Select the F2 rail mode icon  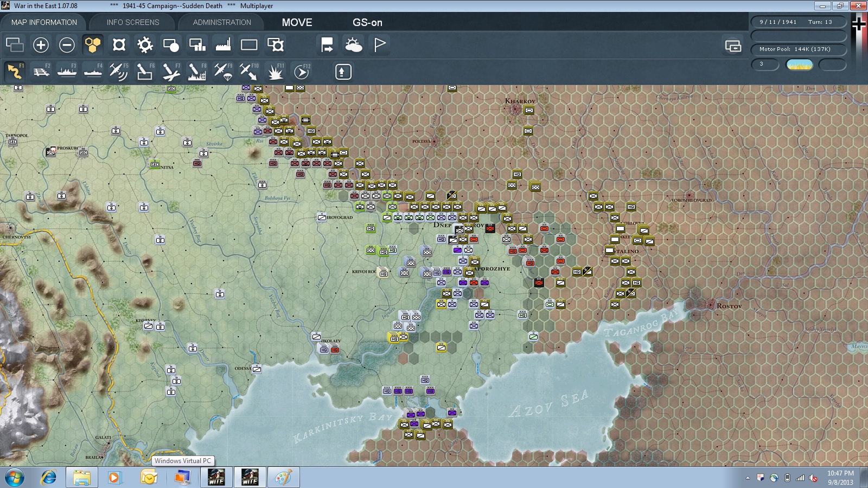tap(41, 72)
